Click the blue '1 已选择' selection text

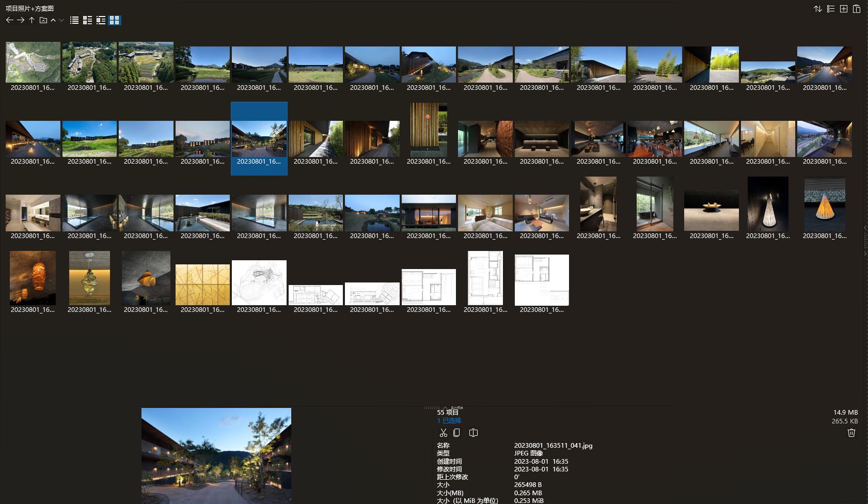click(x=449, y=420)
